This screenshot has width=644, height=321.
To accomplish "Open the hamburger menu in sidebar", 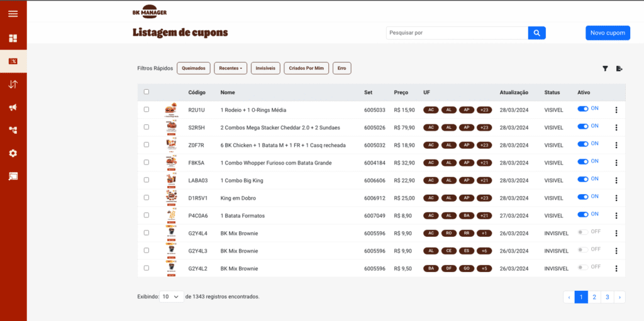I will click(x=13, y=14).
